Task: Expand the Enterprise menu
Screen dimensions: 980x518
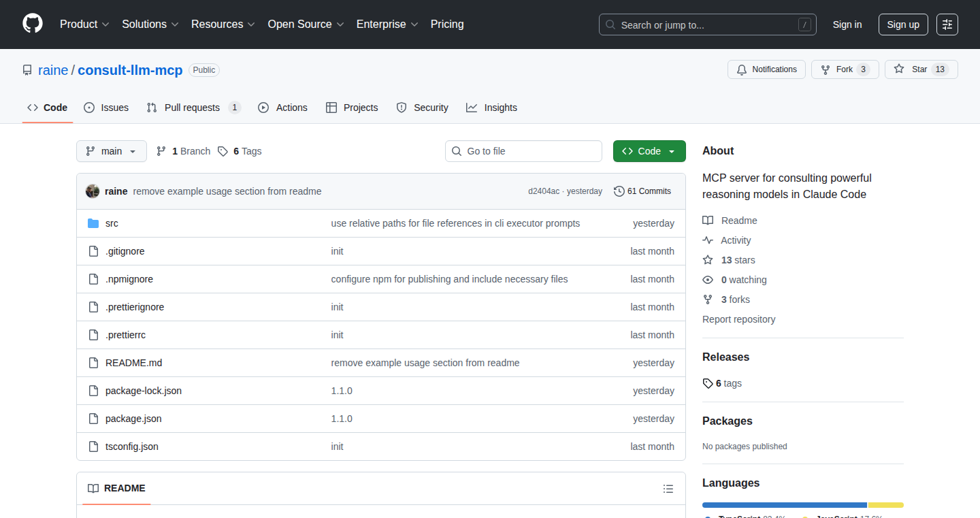Action: pos(387,25)
